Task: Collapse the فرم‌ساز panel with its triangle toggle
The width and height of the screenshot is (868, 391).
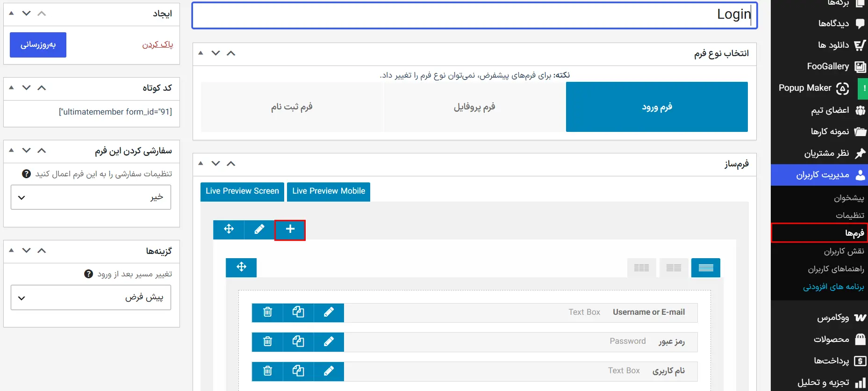Action: click(201, 163)
